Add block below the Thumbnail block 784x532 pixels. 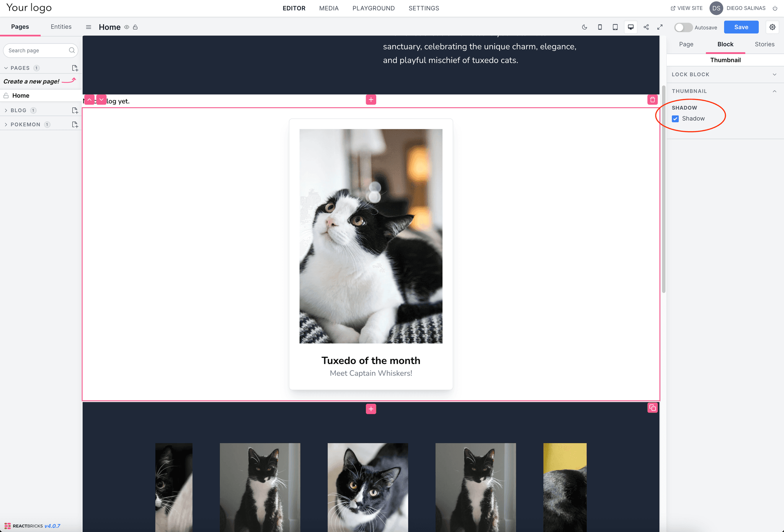371,409
